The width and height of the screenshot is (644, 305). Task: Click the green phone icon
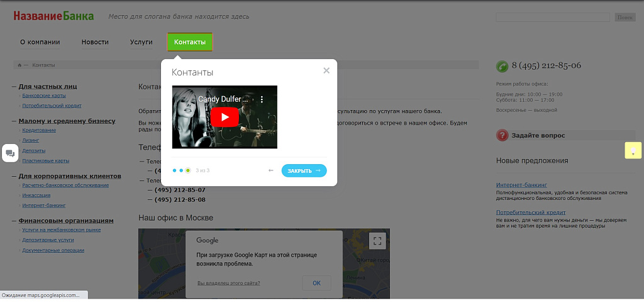[x=502, y=66]
